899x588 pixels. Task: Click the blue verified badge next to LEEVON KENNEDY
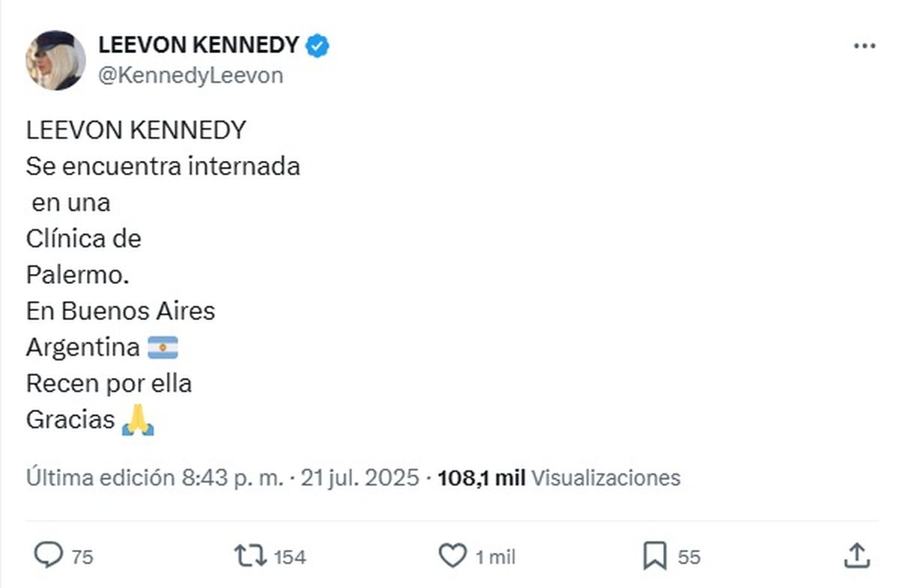pos(317,44)
